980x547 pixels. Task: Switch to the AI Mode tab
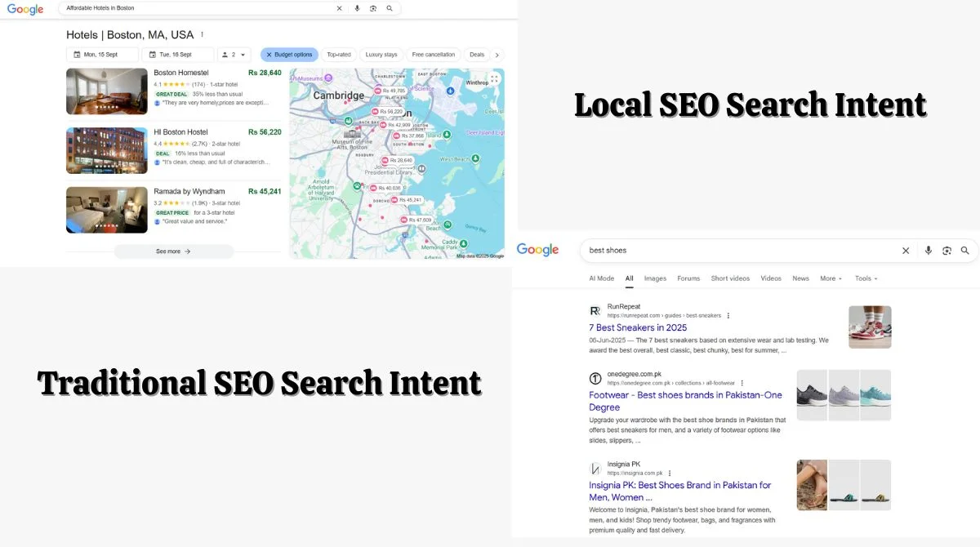[602, 278]
